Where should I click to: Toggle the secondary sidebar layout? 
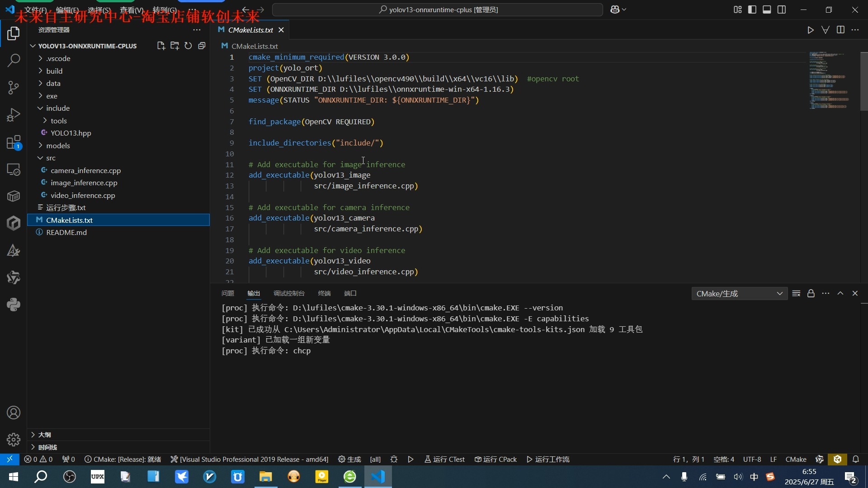coord(782,9)
